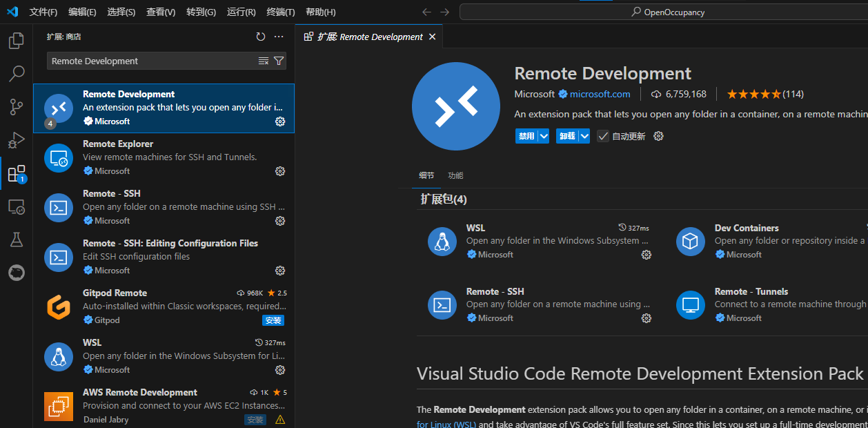Image resolution: width=868 pixels, height=428 pixels.
Task: Switch to the 功能 tab
Action: [x=455, y=175]
